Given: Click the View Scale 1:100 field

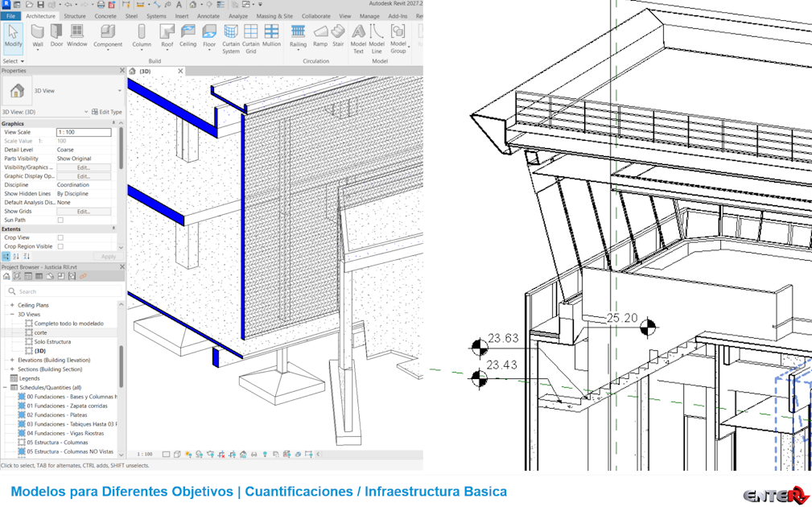Looking at the screenshot, I should point(84,132).
